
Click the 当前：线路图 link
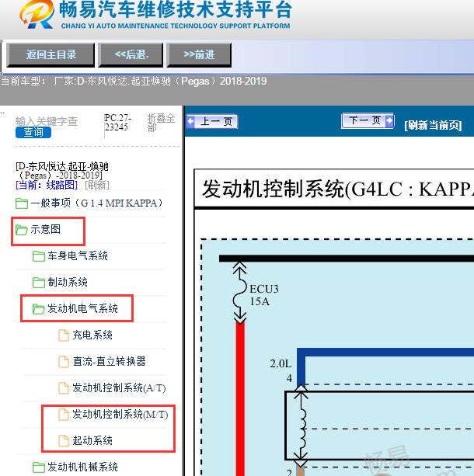pyautogui.click(x=47, y=185)
